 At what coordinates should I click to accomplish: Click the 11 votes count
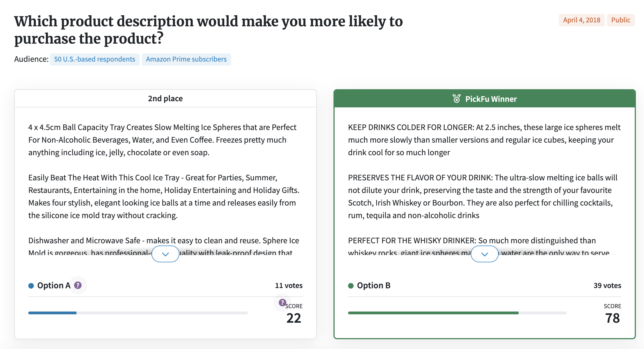pos(289,286)
